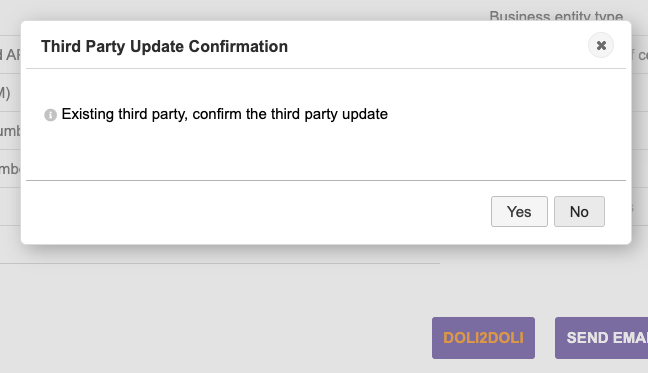
Task: Confirm the update with Yes
Action: tap(519, 211)
